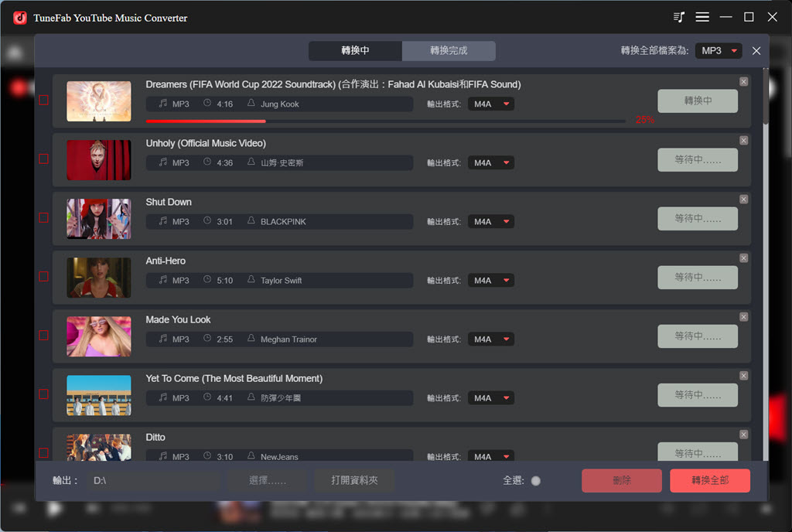Click the artist icon beside Jung Kook
The image size is (792, 532).
tap(251, 103)
